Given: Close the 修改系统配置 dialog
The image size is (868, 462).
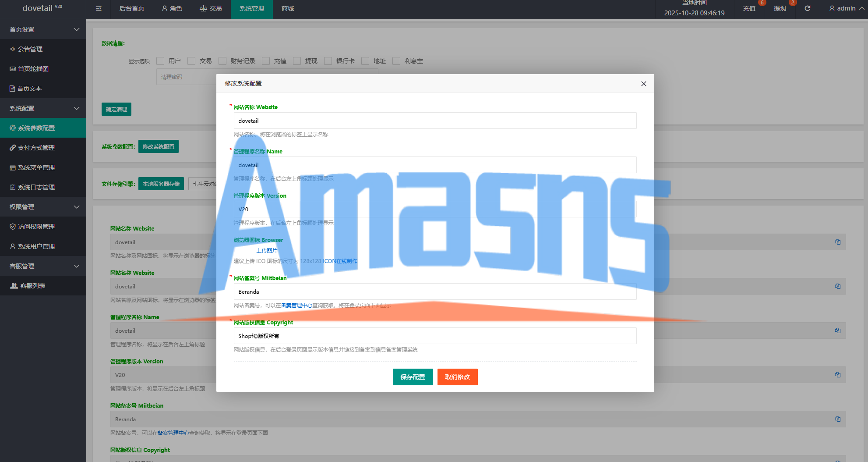Looking at the screenshot, I should pyautogui.click(x=644, y=84).
